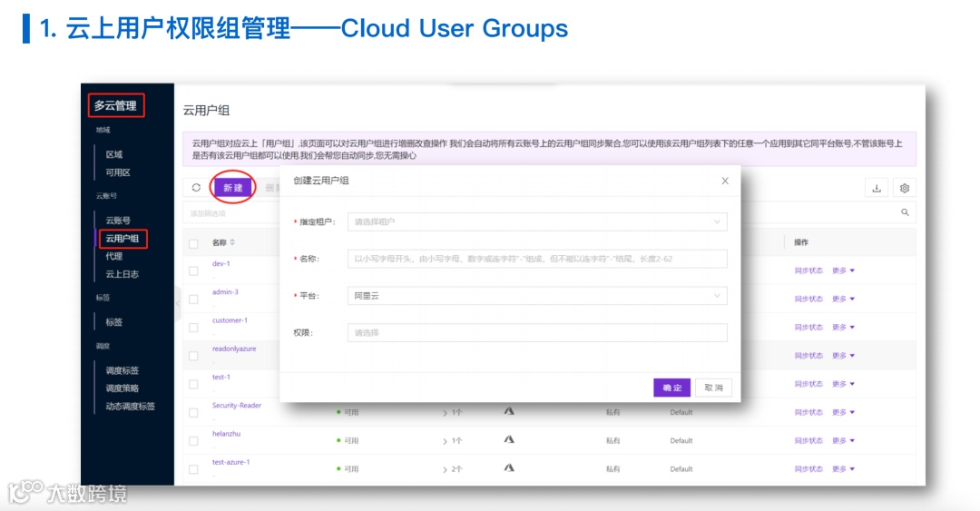Check the dev-1 row checkbox
This screenshot has height=511, width=980.
click(194, 270)
